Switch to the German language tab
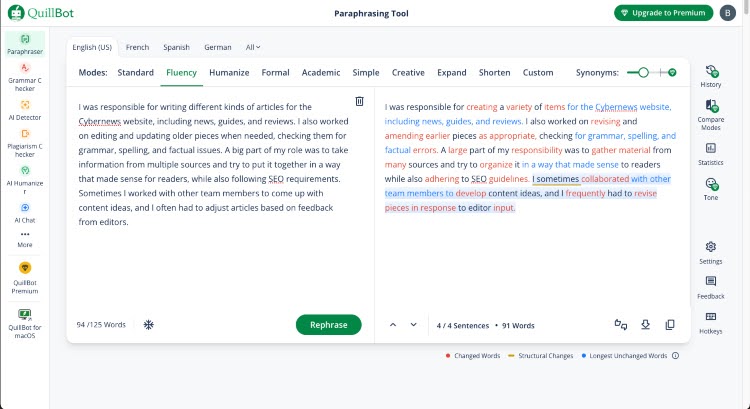Image resolution: width=750 pixels, height=409 pixels. pyautogui.click(x=218, y=47)
